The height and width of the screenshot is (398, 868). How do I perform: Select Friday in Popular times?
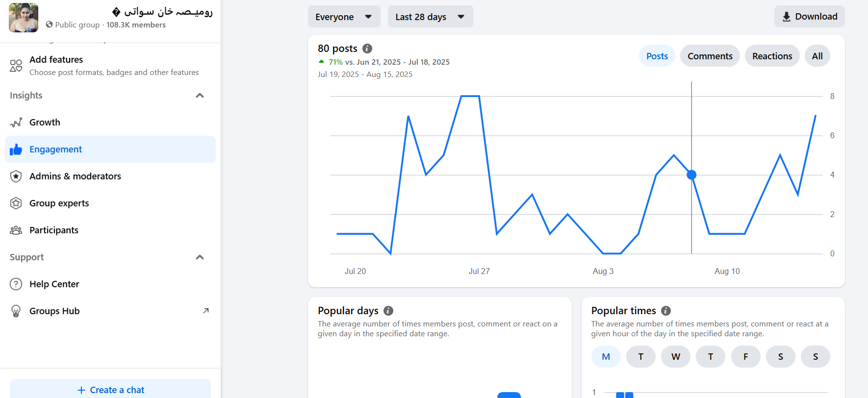[746, 357]
